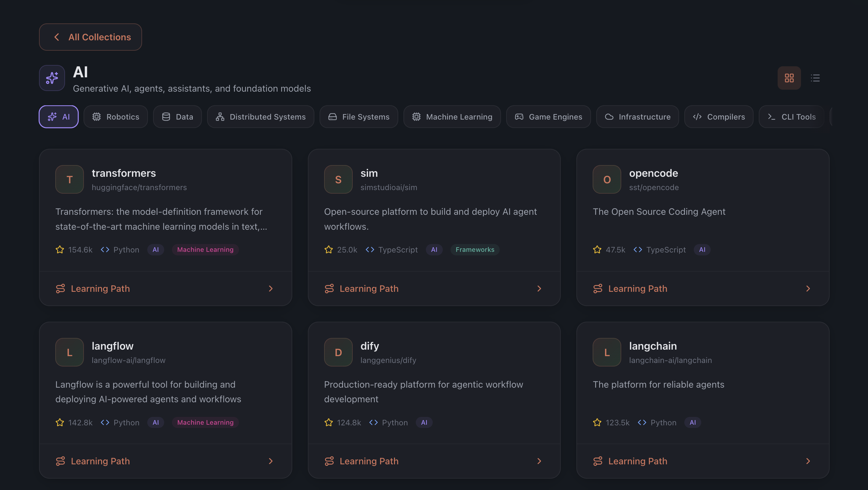Switch to grid view layout
The image size is (868, 490).
coord(789,78)
